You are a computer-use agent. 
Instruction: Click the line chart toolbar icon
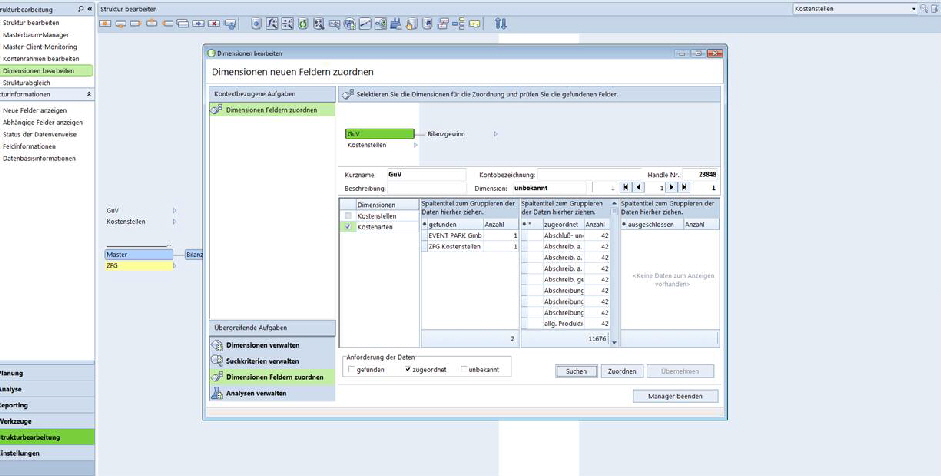click(365, 23)
